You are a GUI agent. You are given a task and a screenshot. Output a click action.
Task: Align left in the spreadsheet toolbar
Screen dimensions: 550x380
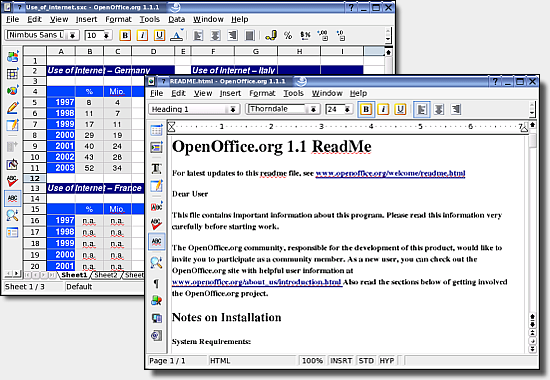198,35
